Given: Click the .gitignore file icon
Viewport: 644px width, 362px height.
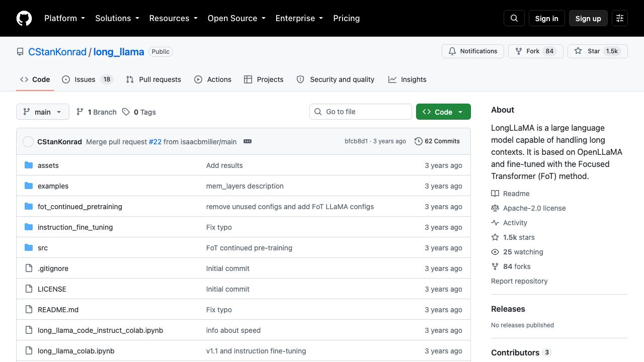Looking at the screenshot, I should coord(29,268).
